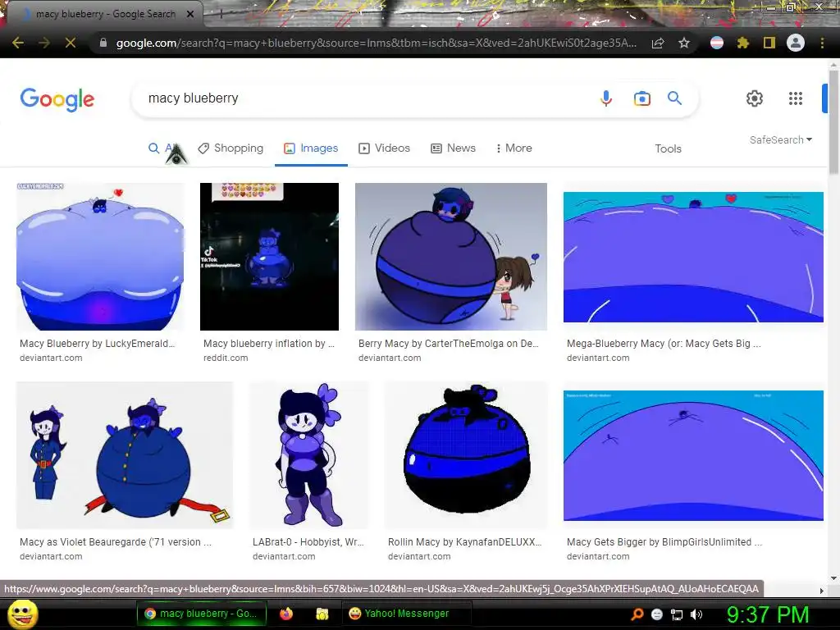Open the Chrome profile avatar
The image size is (840, 630).
coord(796,43)
